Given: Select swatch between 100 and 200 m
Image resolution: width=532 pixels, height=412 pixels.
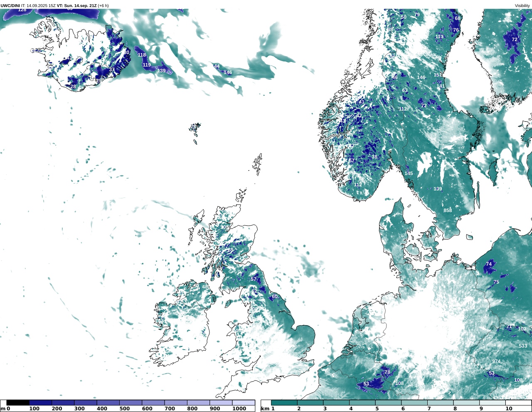Looking at the screenshot, I should point(40,402).
